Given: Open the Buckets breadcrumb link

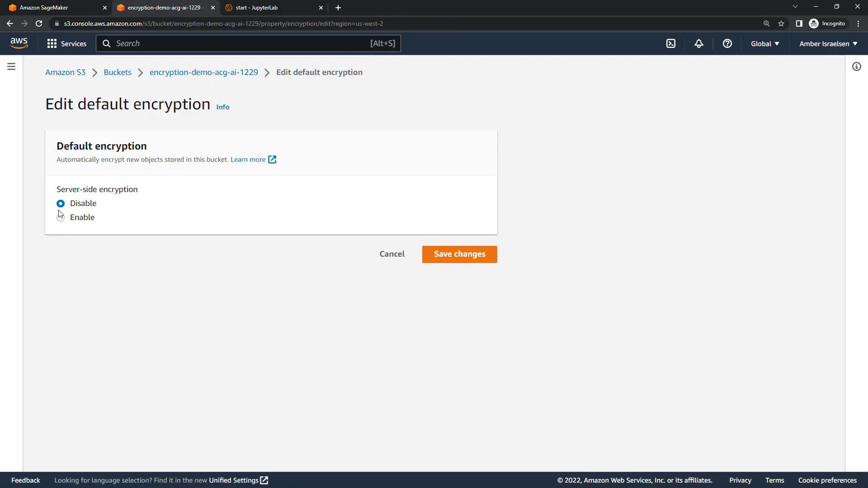Looking at the screenshot, I should (x=118, y=72).
